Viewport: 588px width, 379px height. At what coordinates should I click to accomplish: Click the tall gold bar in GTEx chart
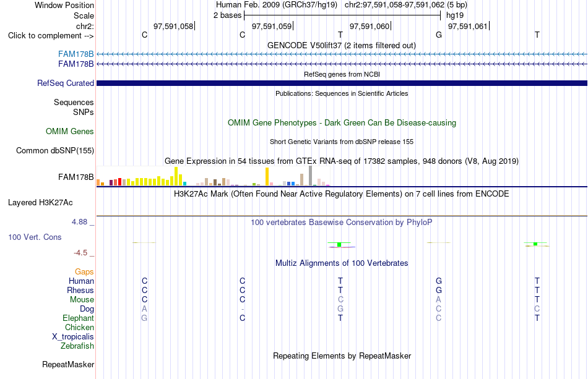(267, 176)
